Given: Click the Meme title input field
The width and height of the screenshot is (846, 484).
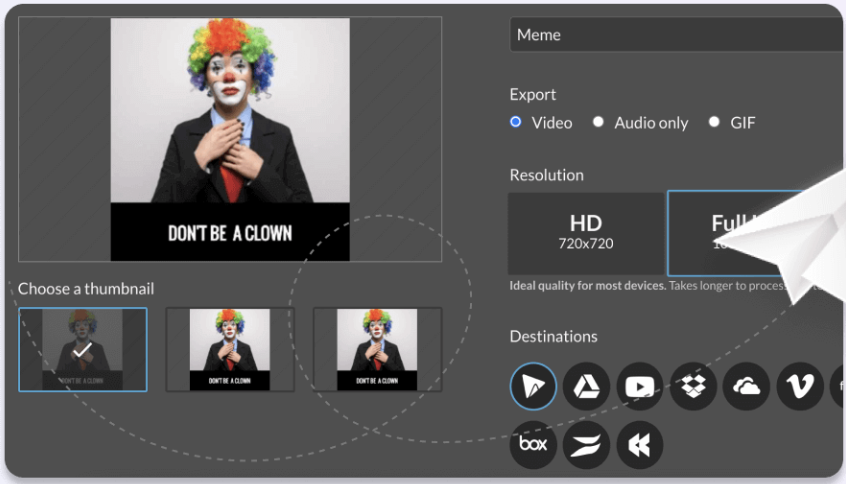Looking at the screenshot, I should 677,35.
